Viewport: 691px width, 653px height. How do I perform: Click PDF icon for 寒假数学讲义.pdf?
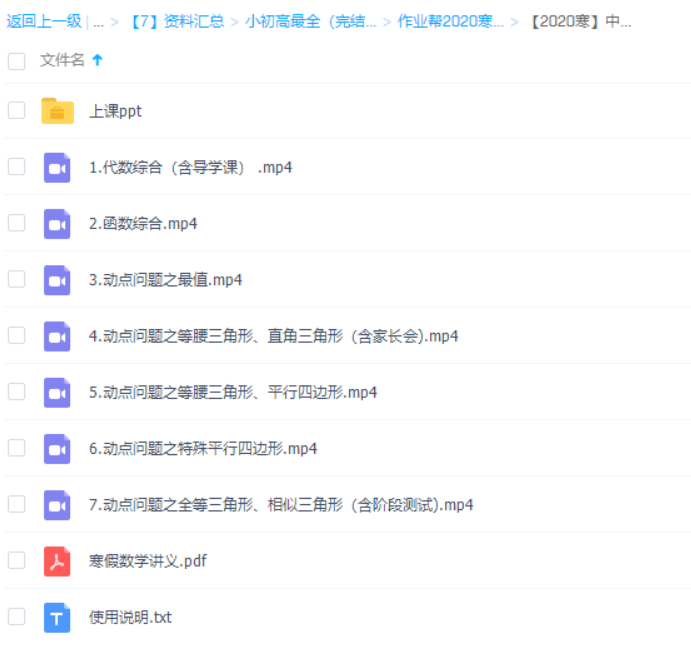[x=57, y=561]
